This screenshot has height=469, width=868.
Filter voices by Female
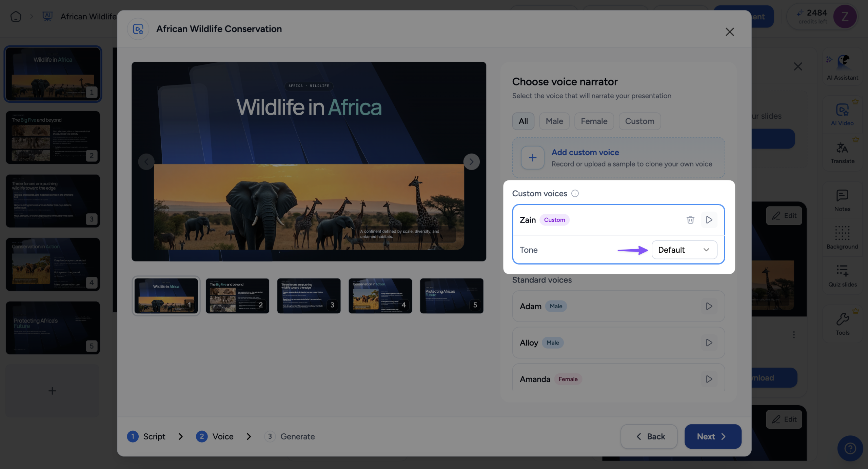[594, 121]
